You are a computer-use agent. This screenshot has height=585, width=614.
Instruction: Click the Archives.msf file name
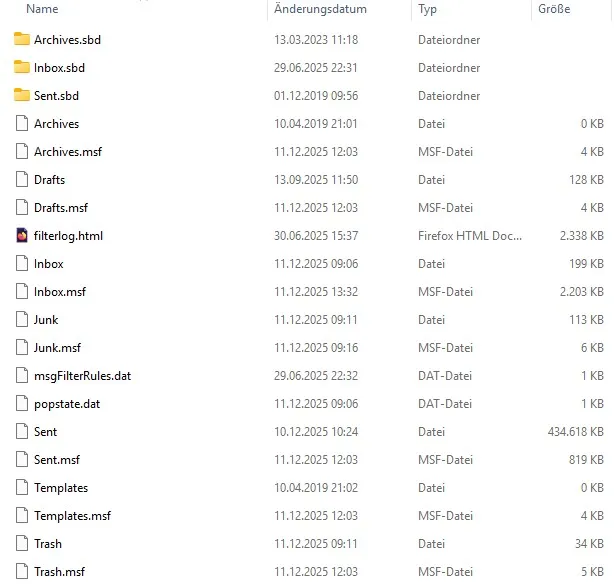tap(68, 152)
